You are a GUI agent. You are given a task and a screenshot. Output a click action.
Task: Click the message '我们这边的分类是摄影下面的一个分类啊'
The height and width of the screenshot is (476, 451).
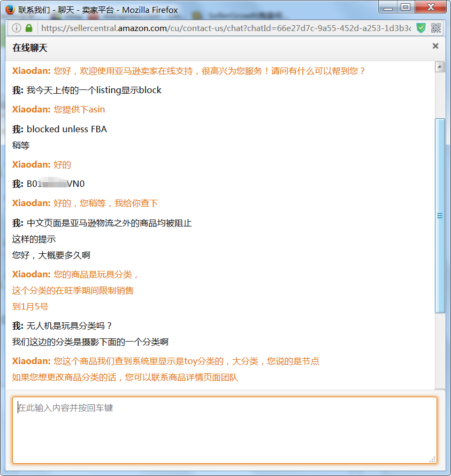tap(90, 342)
